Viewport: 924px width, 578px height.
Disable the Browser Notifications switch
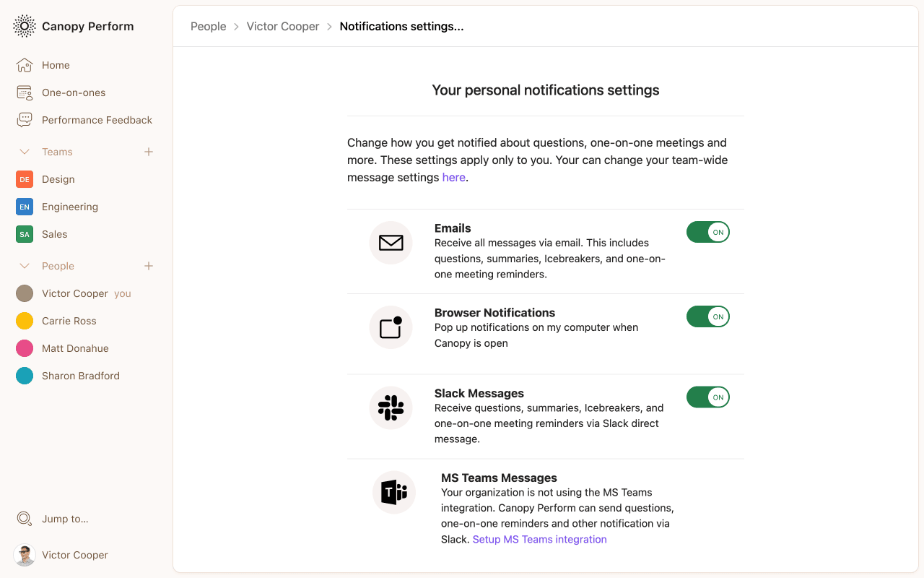point(708,316)
